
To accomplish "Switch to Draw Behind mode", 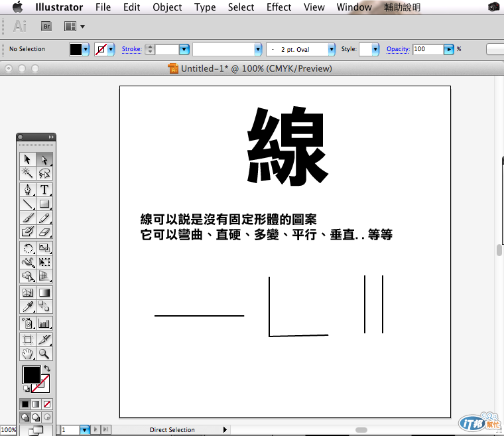I will coord(36,417).
